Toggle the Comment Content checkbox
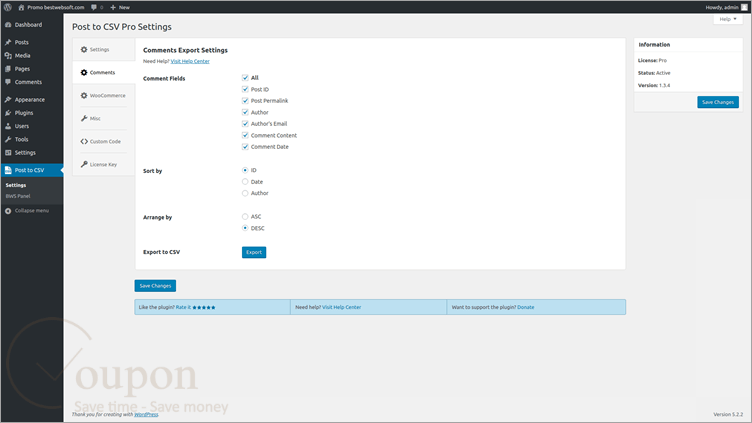The height and width of the screenshot is (423, 752). pyautogui.click(x=245, y=135)
